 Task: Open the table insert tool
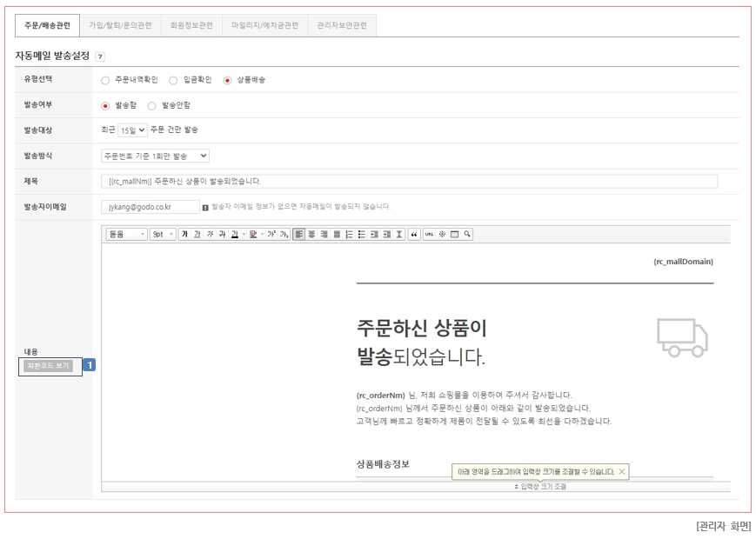454,235
